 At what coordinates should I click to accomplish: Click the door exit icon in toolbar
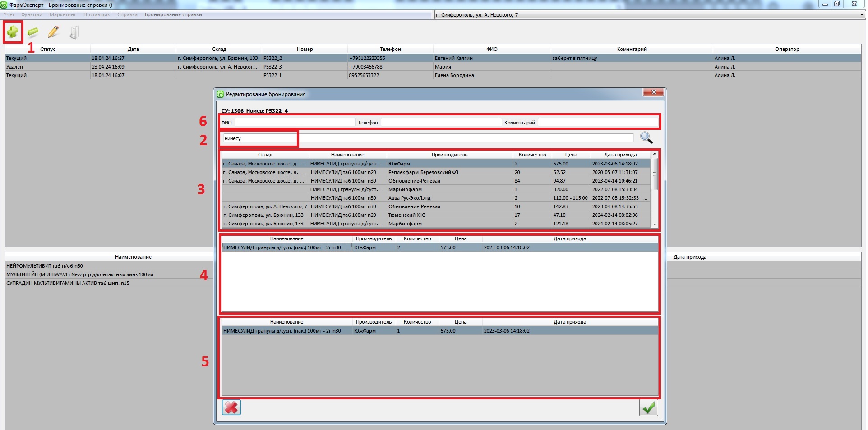[x=74, y=32]
